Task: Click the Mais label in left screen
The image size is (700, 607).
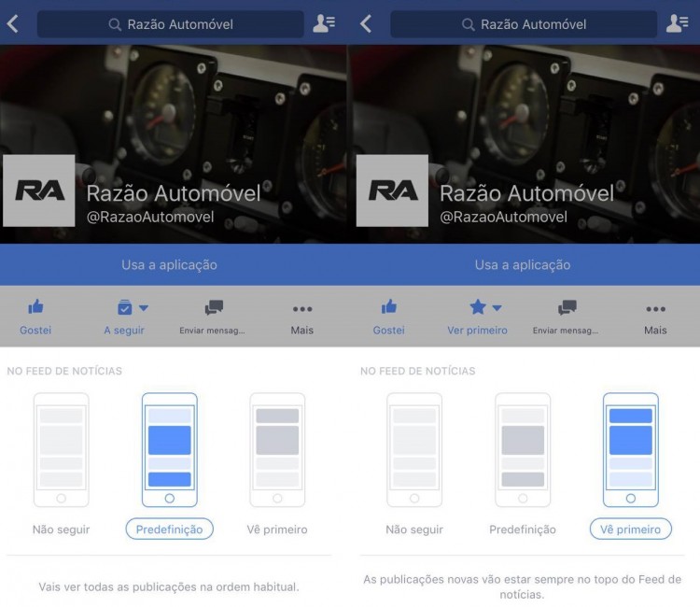Action: [302, 330]
